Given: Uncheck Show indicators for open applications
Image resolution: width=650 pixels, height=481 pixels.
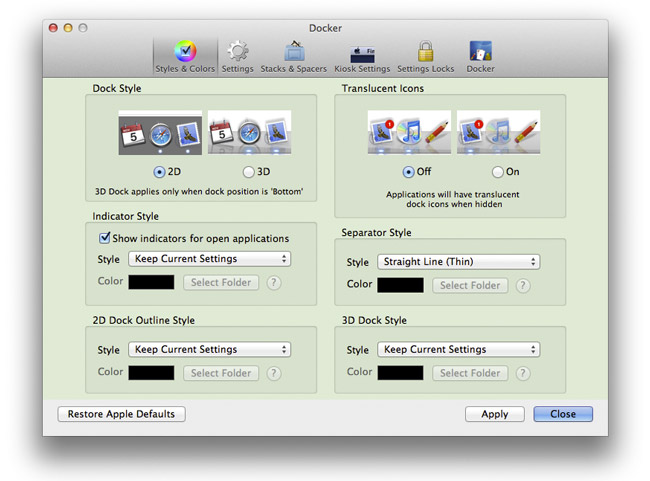Looking at the screenshot, I should coord(105,238).
